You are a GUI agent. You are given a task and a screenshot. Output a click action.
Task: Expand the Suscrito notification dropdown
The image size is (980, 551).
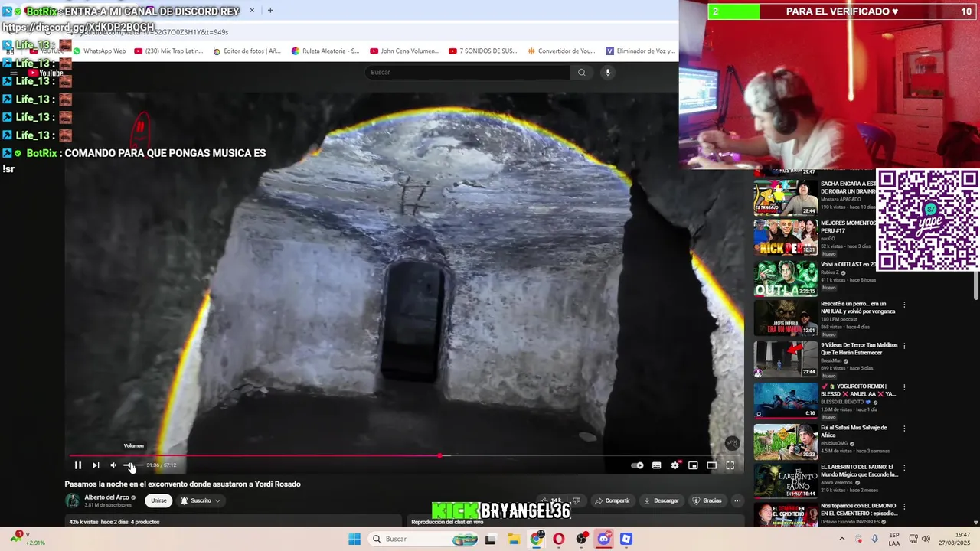point(201,500)
